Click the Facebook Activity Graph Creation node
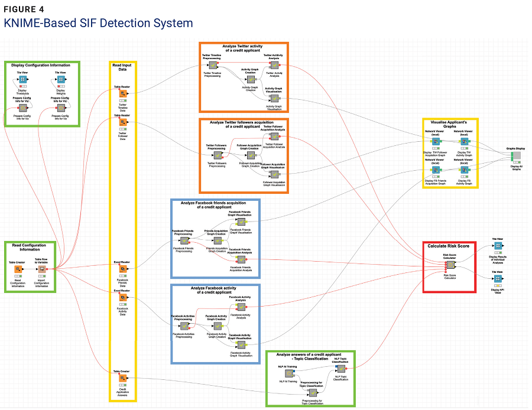532x410 pixels. point(218,326)
